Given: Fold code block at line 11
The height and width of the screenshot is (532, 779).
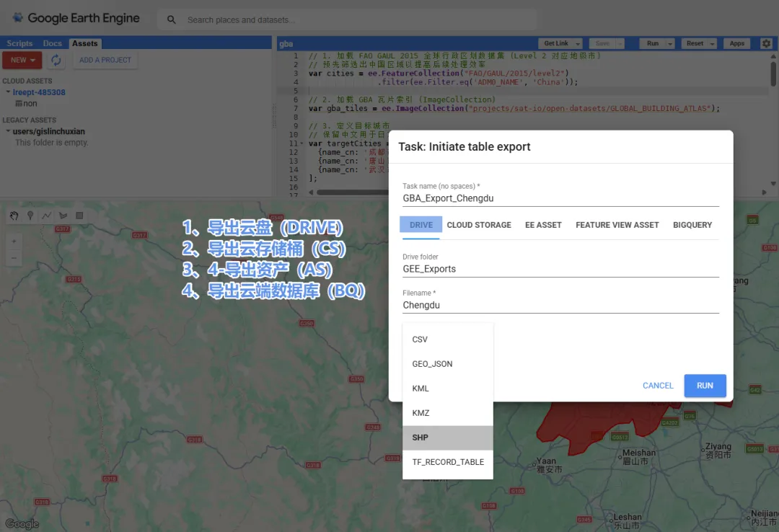Looking at the screenshot, I should [x=302, y=143].
